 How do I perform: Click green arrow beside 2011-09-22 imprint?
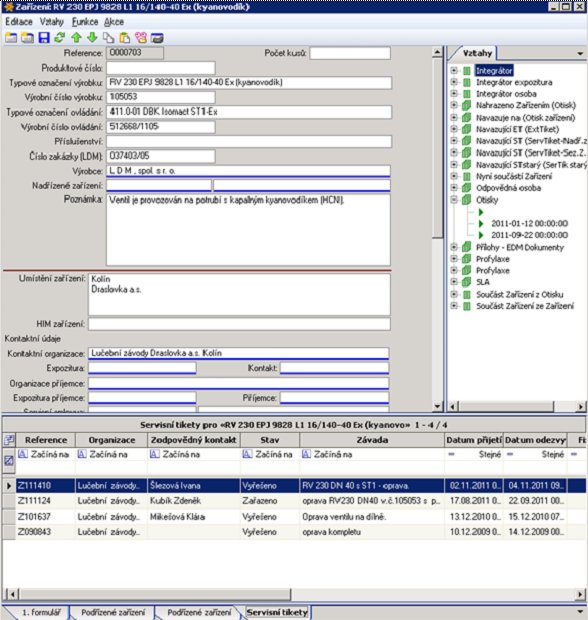click(481, 235)
